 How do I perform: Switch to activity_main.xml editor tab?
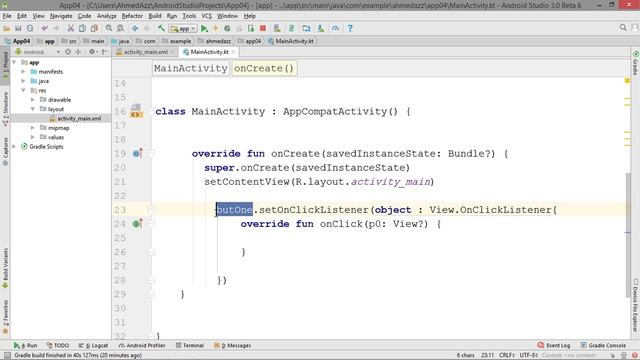click(x=145, y=52)
